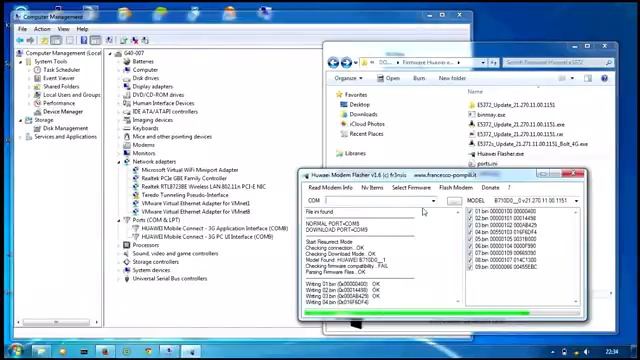Image resolution: width=640 pixels, height=360 pixels.
Task: Open Shared Folders node
Action: (x=61, y=87)
